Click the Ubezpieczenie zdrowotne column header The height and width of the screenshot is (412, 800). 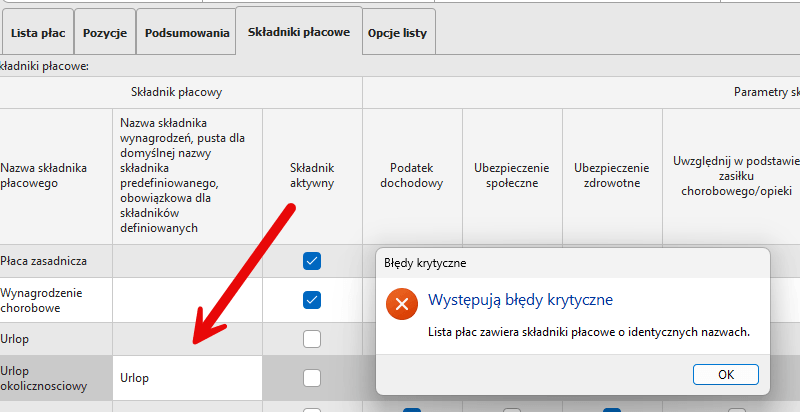coord(612,176)
